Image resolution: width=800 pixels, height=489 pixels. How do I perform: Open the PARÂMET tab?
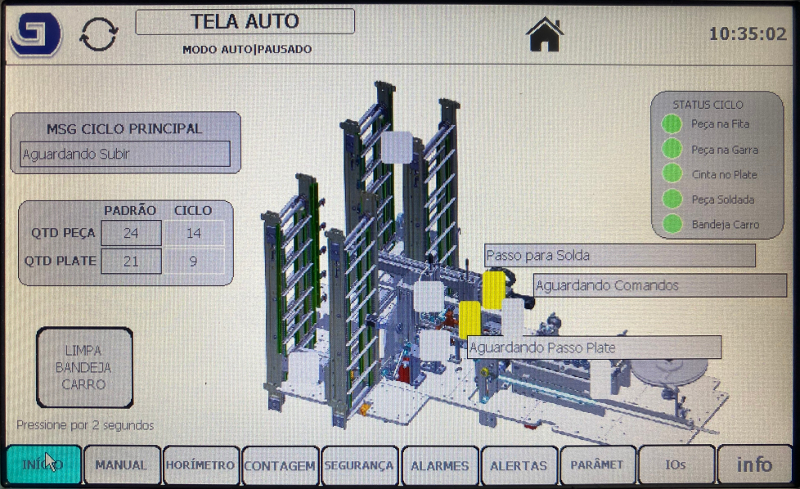coord(598,464)
